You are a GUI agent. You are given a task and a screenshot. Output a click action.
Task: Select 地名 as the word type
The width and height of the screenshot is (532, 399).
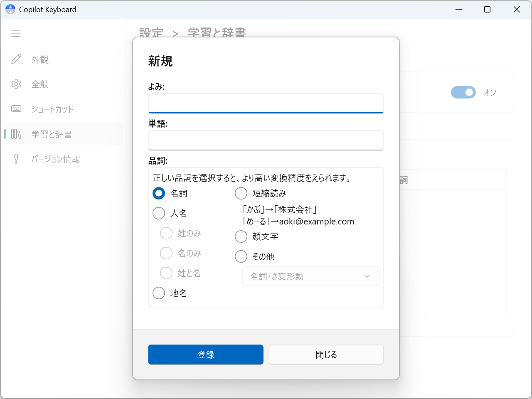158,293
